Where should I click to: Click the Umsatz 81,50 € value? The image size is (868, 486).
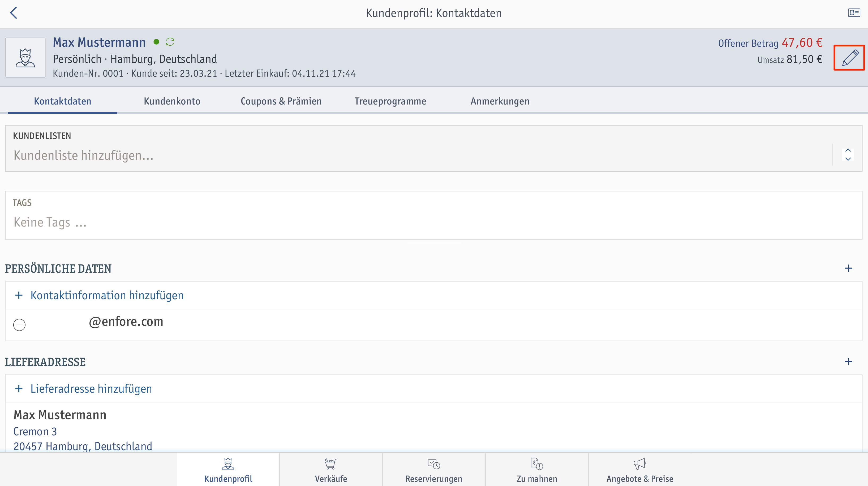coord(790,60)
